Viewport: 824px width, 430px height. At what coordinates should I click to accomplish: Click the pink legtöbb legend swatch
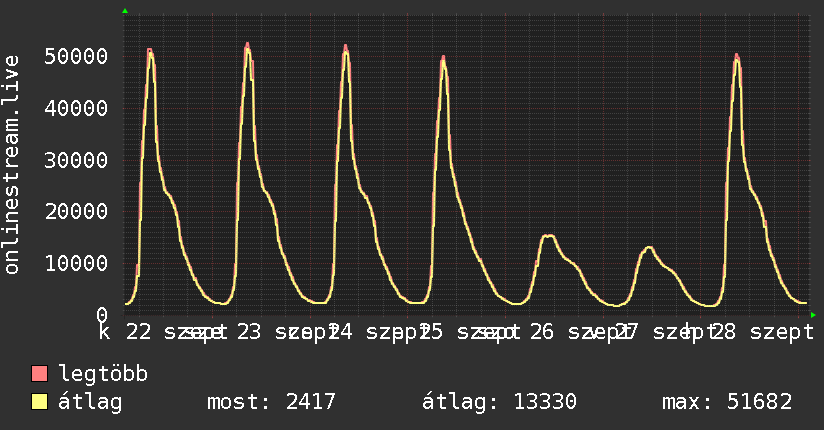click(x=39, y=373)
